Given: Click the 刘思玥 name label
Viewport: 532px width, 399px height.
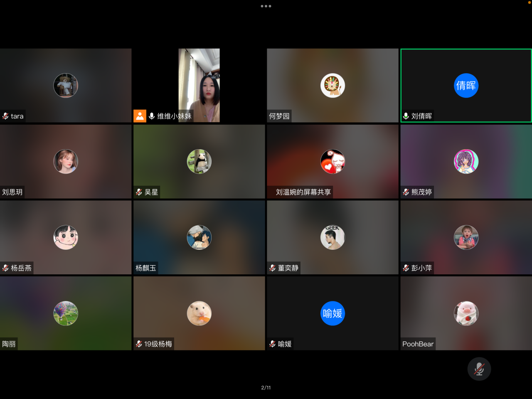Looking at the screenshot, I should (12, 192).
